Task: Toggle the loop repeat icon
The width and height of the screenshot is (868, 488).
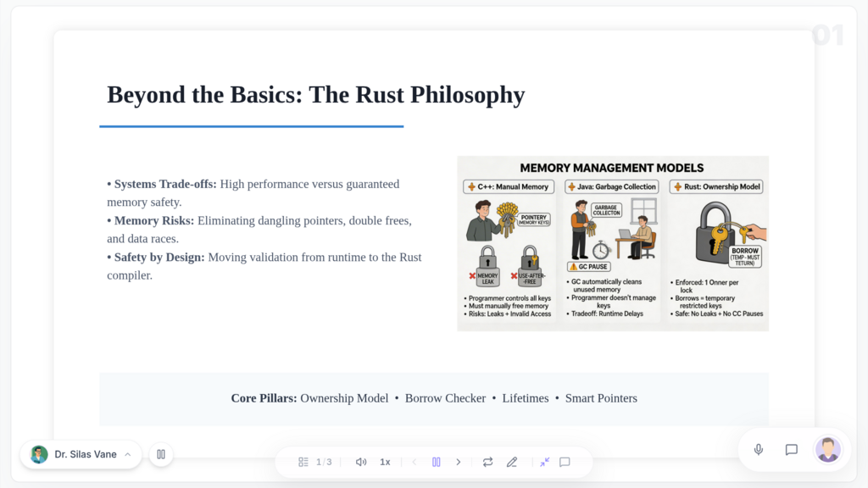Action: point(488,462)
